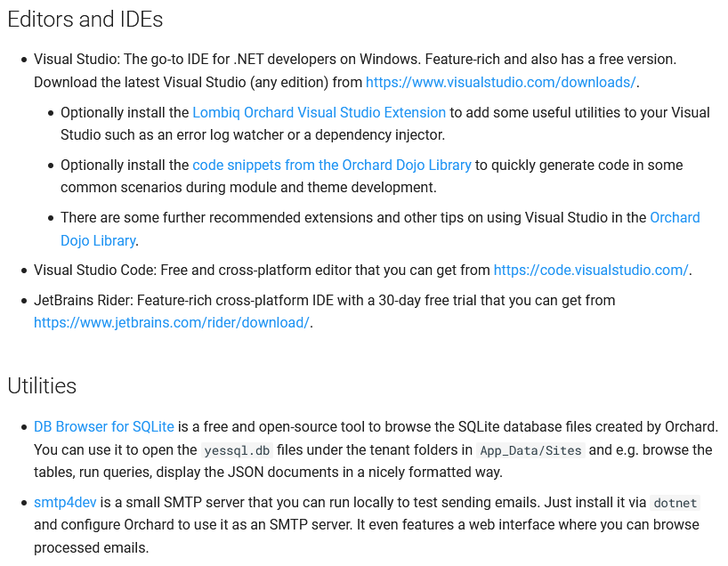Screen dimensions: 728x566
Task: Click the text 'processed emails.'
Action: tap(92, 547)
